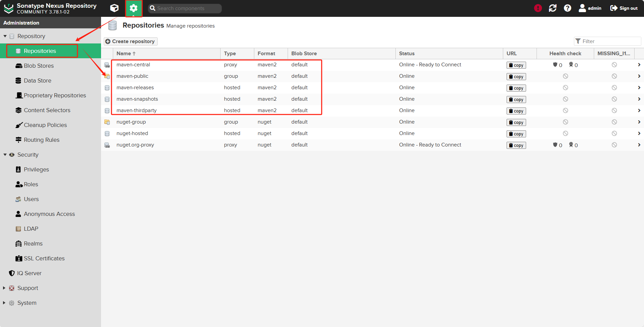Open nuget-group row chevron
Screen dimensions: 644x327
pyautogui.click(x=639, y=122)
